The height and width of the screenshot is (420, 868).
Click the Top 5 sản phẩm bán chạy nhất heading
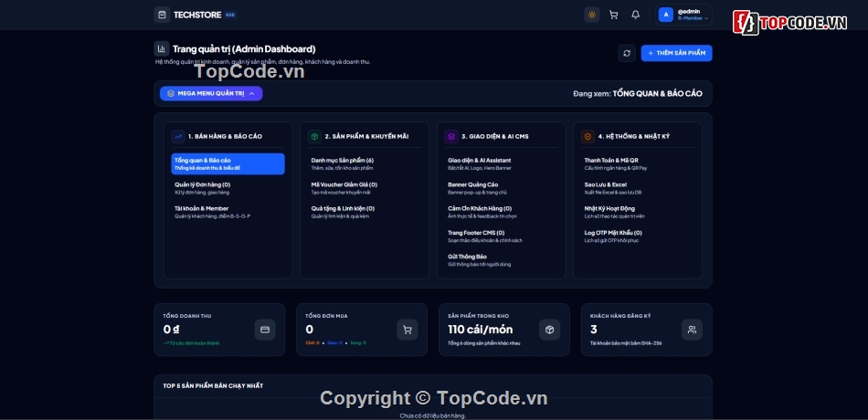coord(213,385)
